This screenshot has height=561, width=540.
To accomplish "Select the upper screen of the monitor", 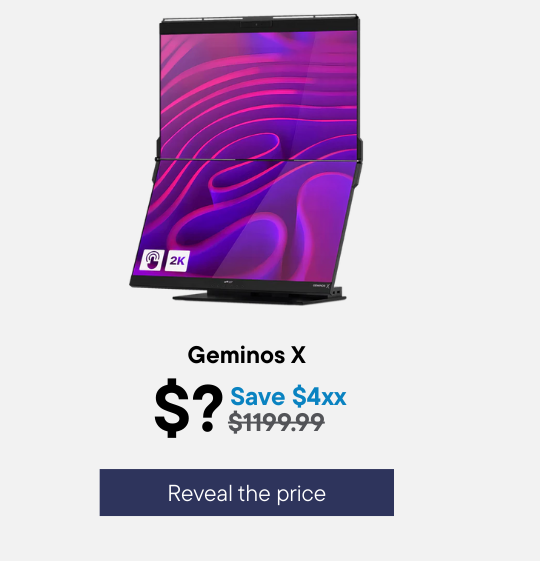I will click(259, 95).
